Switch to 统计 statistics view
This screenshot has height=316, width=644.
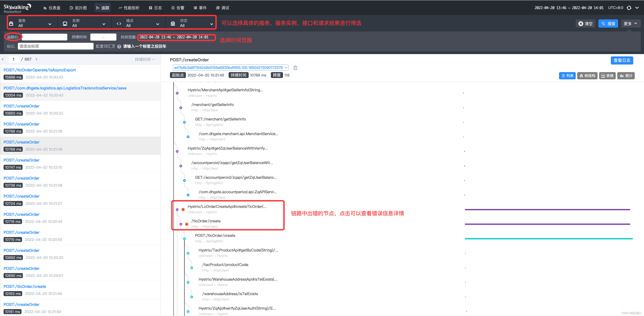[x=626, y=76]
